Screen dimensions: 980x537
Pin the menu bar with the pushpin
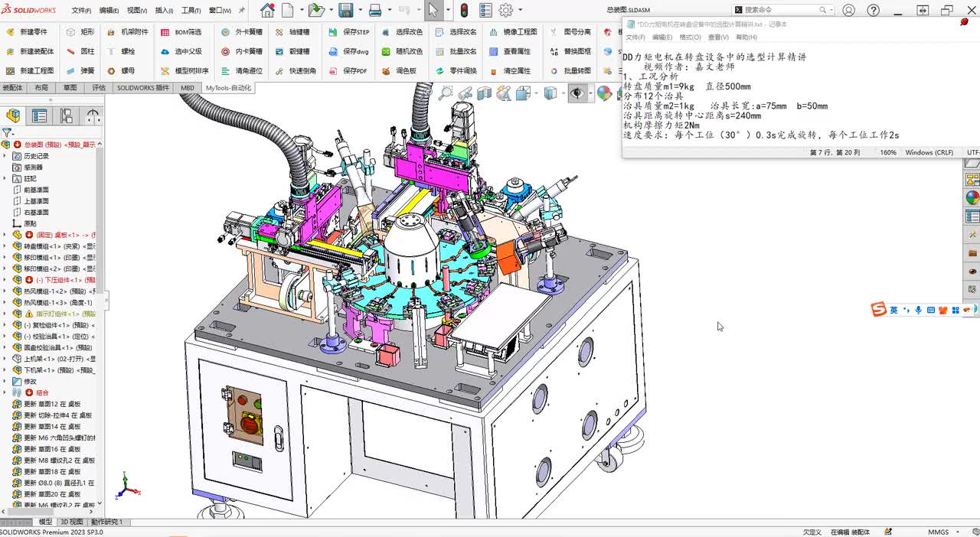point(242,11)
